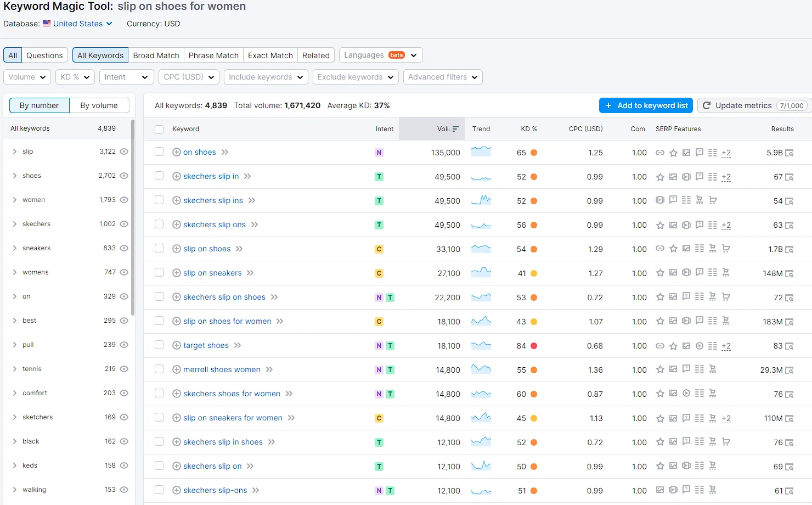
Task: Click the trend sparkline for 'skechers slip ins'
Action: (x=481, y=200)
